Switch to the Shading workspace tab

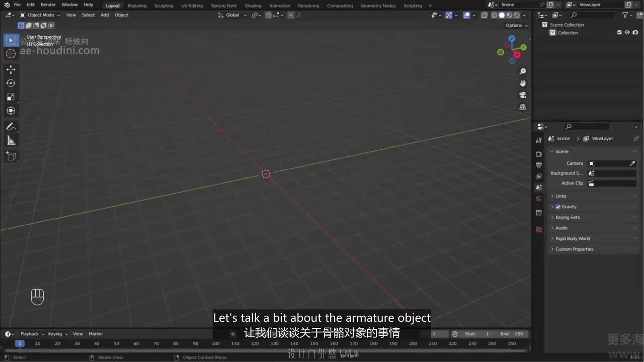pos(253,6)
